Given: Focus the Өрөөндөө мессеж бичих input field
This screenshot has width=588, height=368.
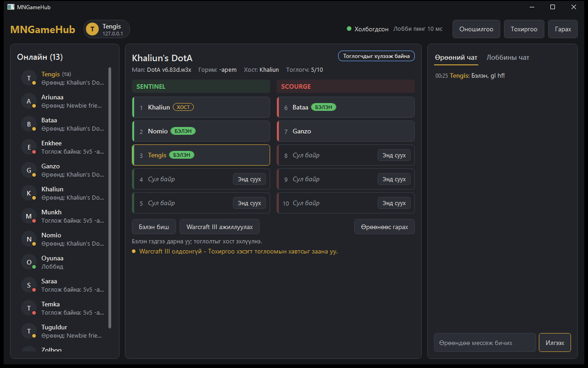Looking at the screenshot, I should [x=485, y=343].
